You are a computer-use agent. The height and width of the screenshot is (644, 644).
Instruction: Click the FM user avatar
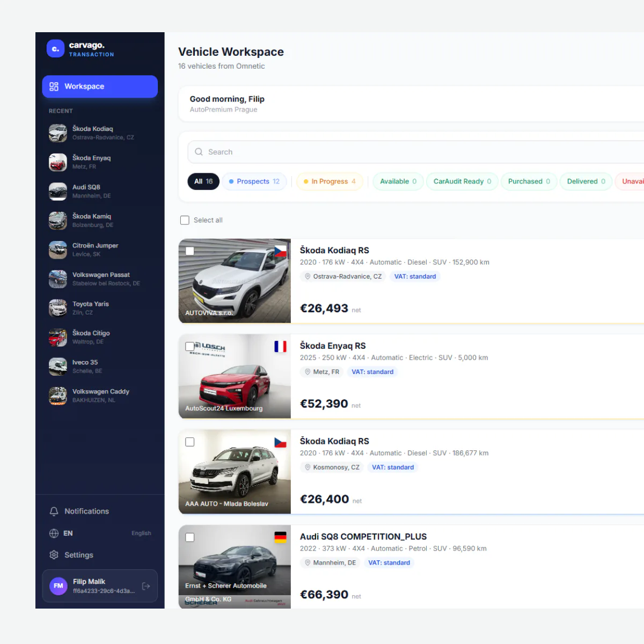click(58, 586)
